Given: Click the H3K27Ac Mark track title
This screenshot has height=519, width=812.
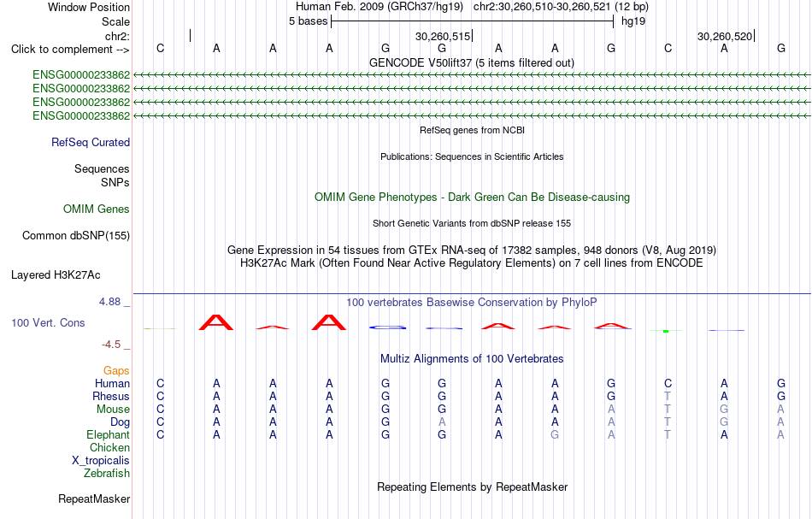Looking at the screenshot, I should [x=471, y=263].
